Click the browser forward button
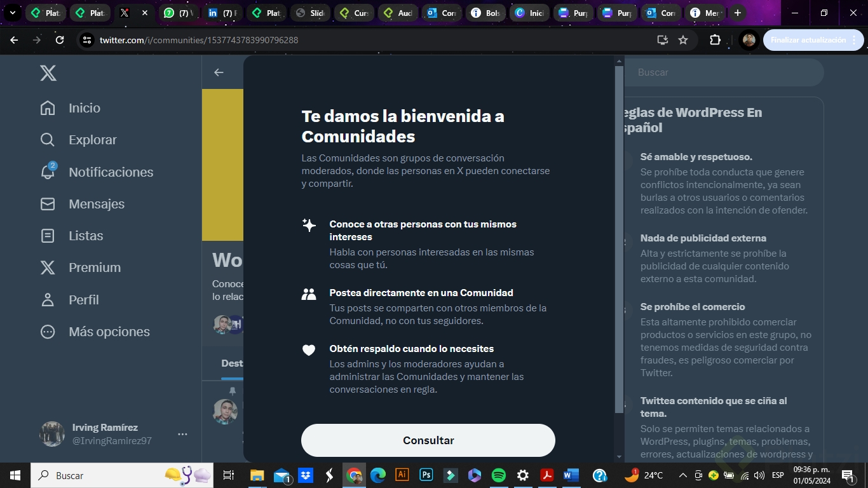The height and width of the screenshot is (488, 868). pyautogui.click(x=37, y=40)
